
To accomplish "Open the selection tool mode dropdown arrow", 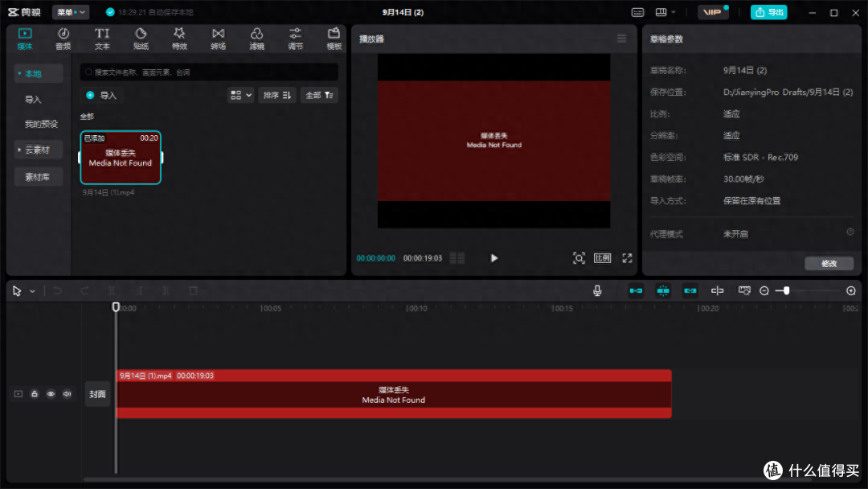I will click(x=32, y=291).
